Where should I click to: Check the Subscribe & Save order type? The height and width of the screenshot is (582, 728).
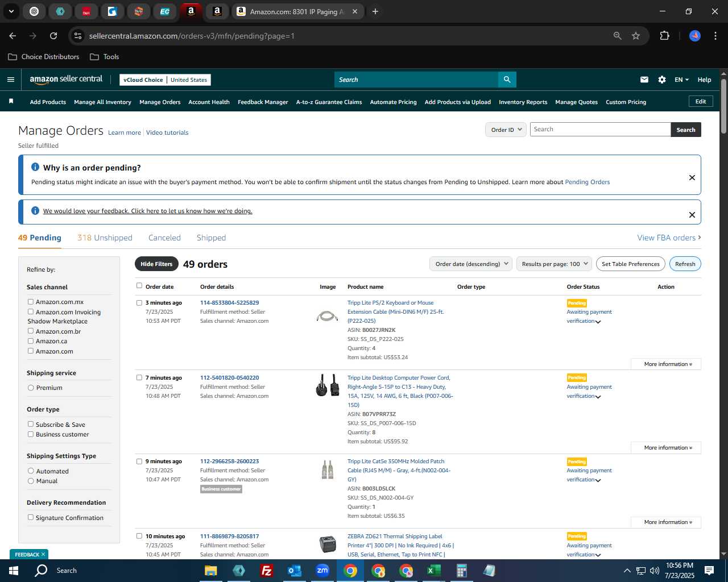[x=31, y=424]
